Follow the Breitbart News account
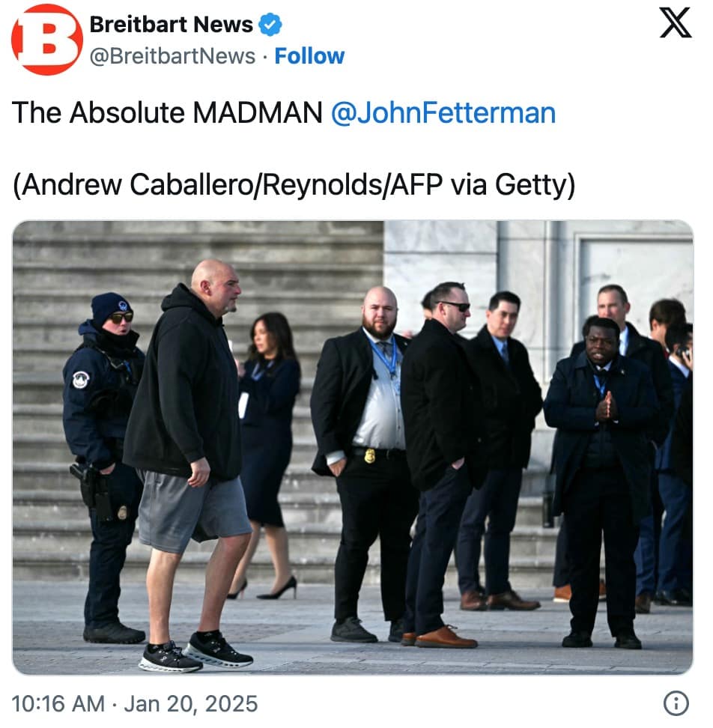Screen dimensions: 713x728 click(x=309, y=56)
